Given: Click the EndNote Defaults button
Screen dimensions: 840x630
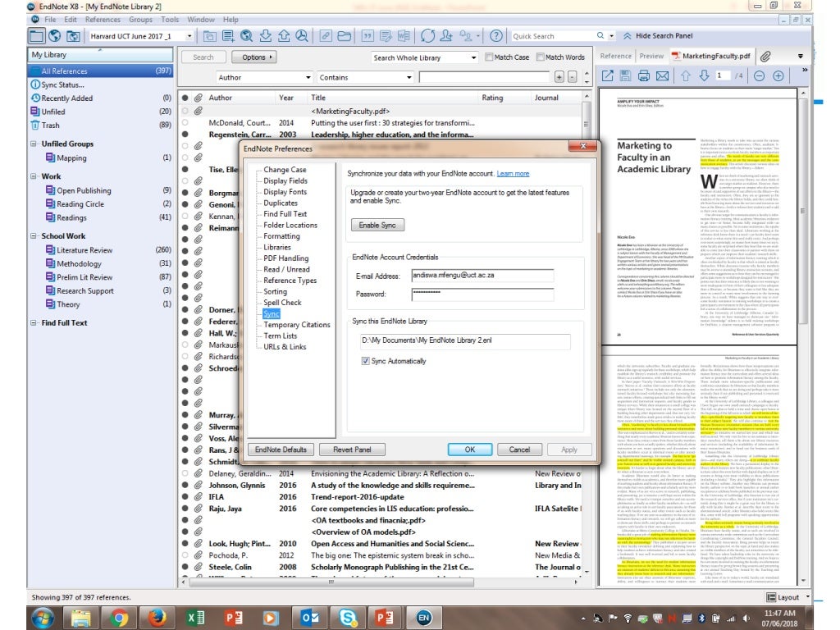Looking at the screenshot, I should (x=281, y=450).
